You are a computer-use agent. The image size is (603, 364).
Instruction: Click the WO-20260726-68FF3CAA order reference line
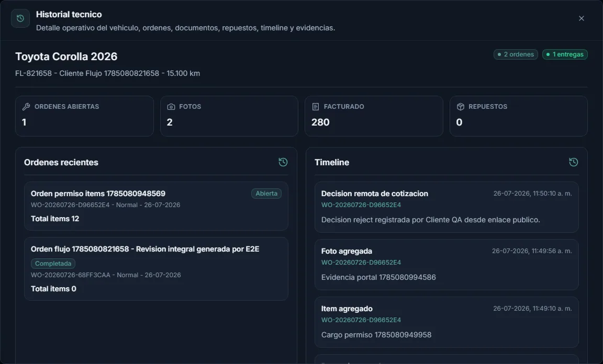point(106,275)
